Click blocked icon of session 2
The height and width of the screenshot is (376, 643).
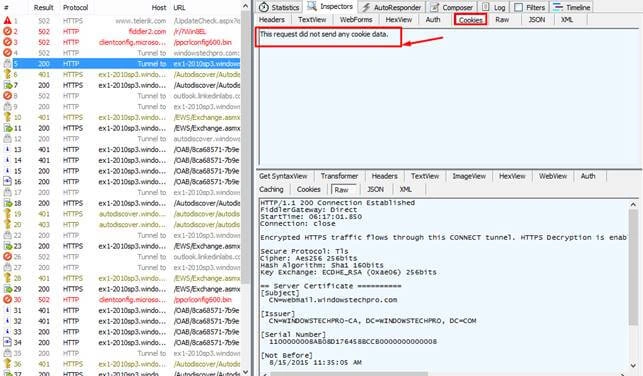tap(7, 31)
